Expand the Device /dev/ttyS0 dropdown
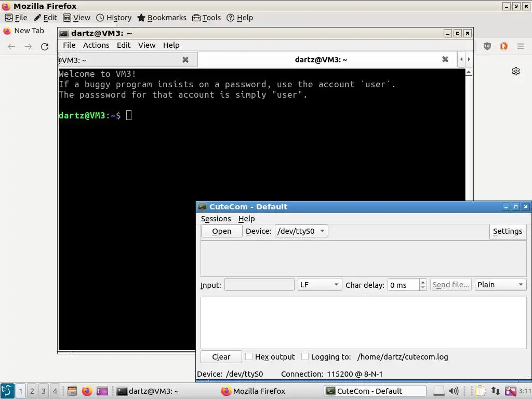 click(301, 231)
